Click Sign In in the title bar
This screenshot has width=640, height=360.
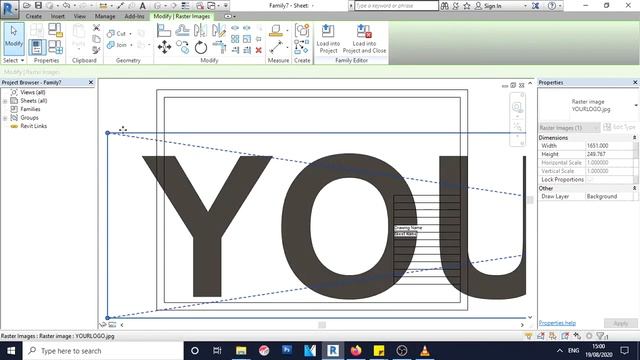click(493, 6)
